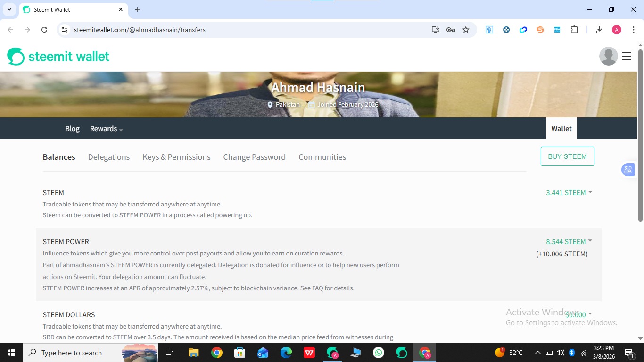The width and height of the screenshot is (644, 362).
Task: Open the tab search dropdown arrow
Action: tap(9, 9)
